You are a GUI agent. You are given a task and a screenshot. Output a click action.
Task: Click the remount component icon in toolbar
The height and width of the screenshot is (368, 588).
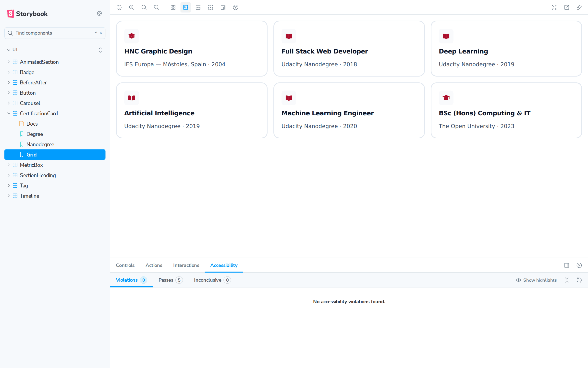coord(119,7)
